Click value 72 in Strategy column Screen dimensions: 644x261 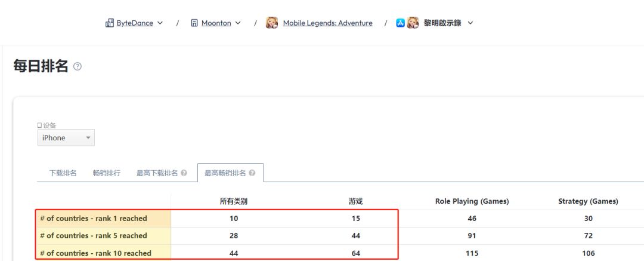(x=588, y=236)
